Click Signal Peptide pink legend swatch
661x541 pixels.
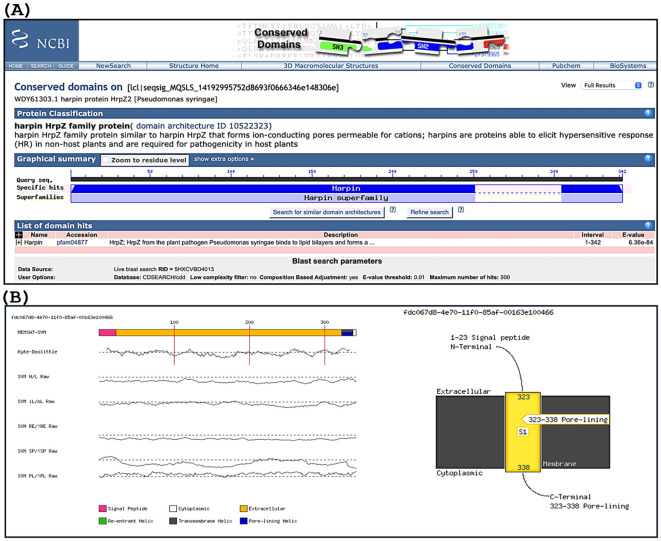pyautogui.click(x=102, y=509)
